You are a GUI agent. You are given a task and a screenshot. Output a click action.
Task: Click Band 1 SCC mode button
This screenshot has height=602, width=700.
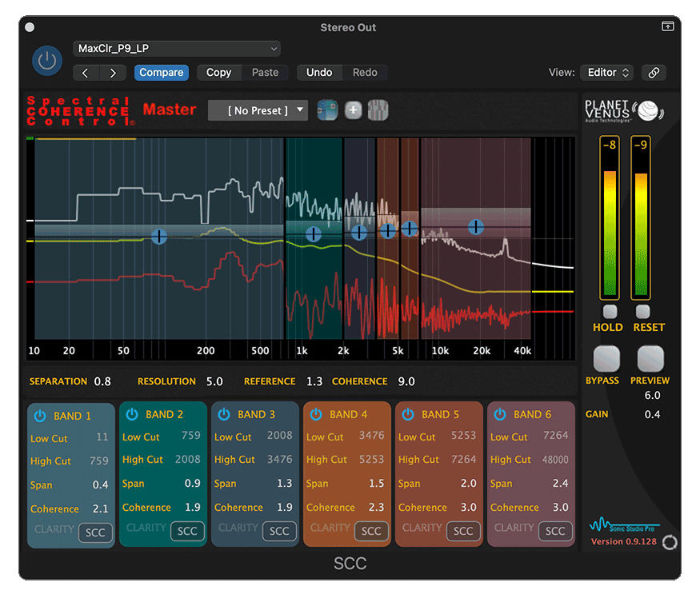pos(95,532)
